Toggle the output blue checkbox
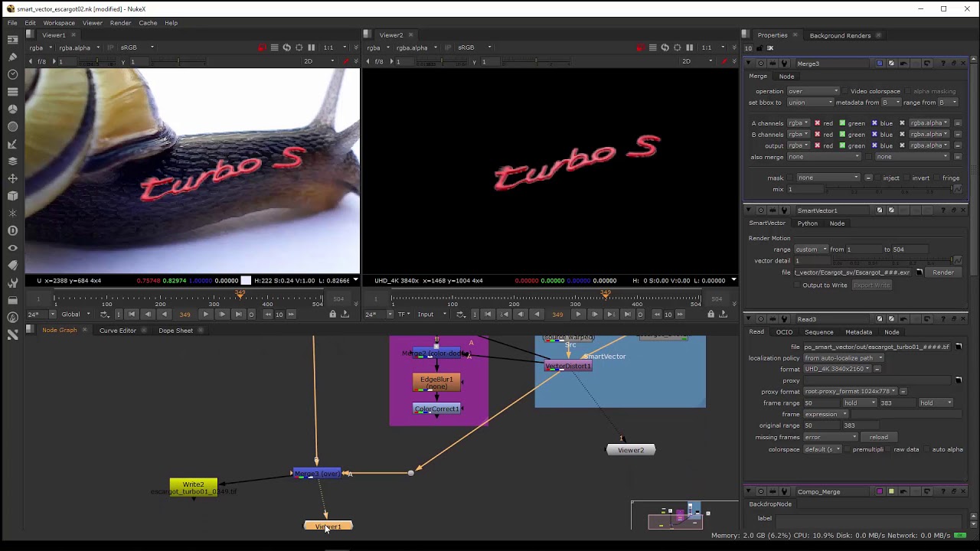The width and height of the screenshot is (980, 551). tap(874, 146)
